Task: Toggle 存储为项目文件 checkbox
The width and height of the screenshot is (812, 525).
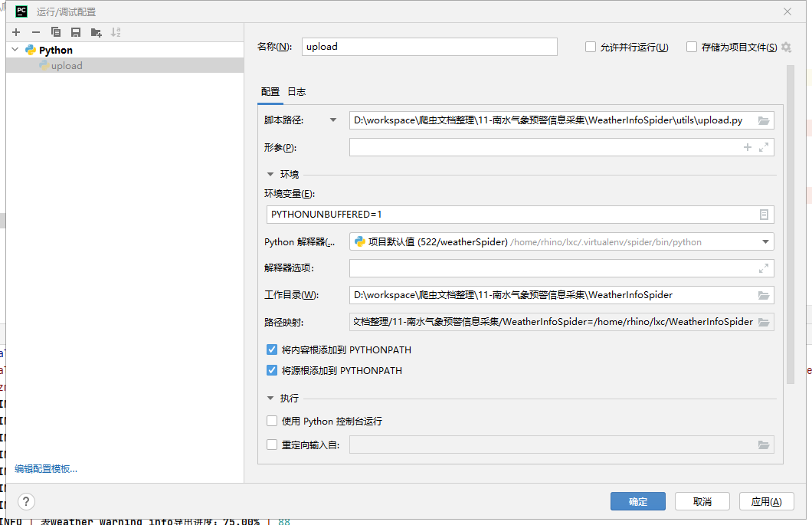Action: tap(692, 47)
